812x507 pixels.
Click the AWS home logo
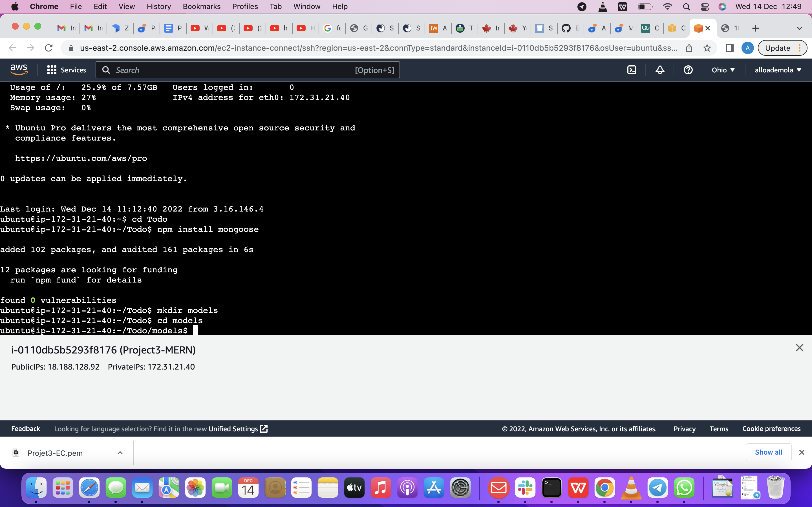[x=19, y=69]
